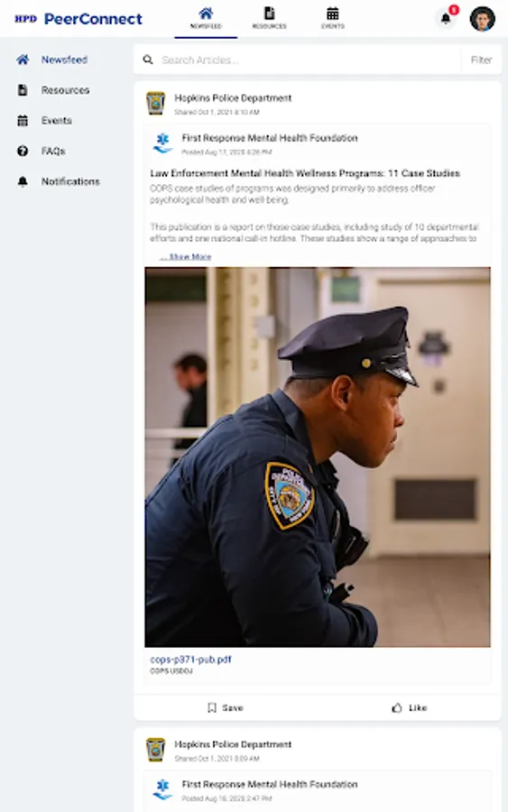Open the cops-p371-pub.pdf link
The image size is (508, 812).
(x=190, y=660)
